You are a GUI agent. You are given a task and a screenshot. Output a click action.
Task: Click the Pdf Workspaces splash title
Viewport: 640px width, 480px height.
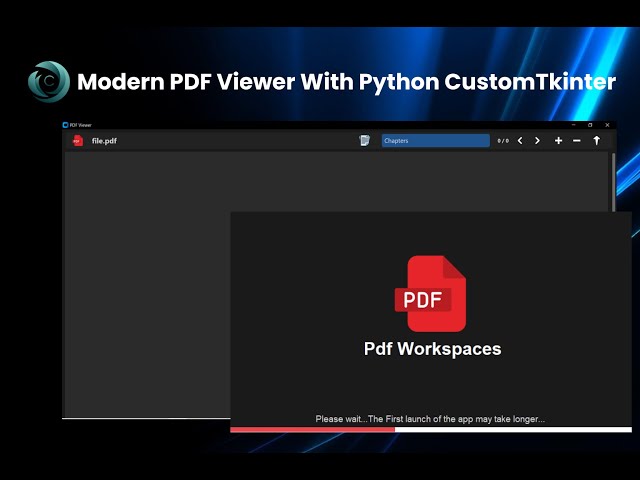click(433, 349)
